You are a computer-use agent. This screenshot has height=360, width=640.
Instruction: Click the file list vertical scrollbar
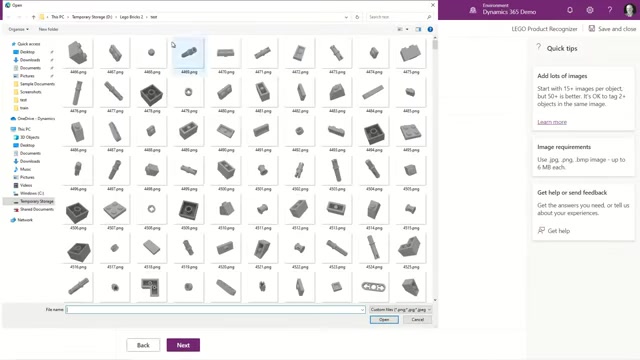tap(435, 169)
